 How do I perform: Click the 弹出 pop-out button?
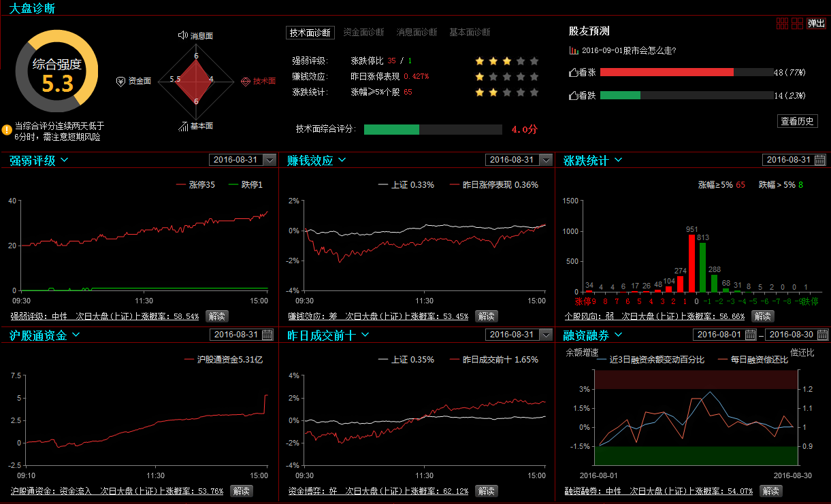[816, 24]
